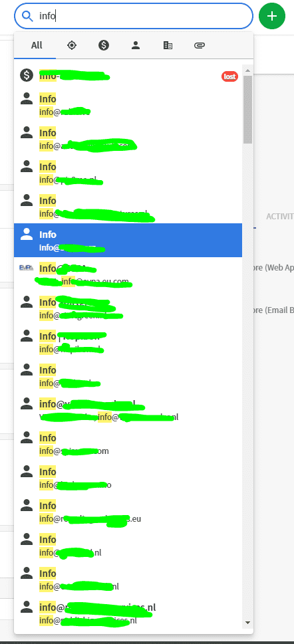
Task: Open the last result ending in .nl
Action: point(128,613)
